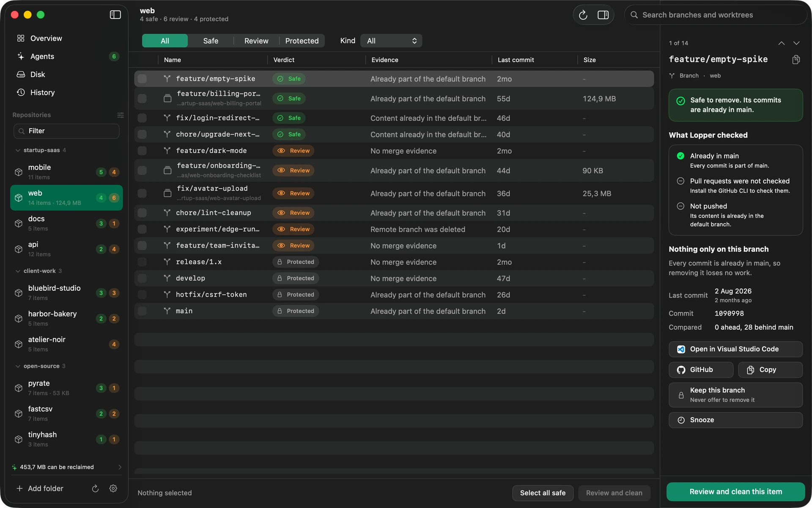Switch to the Protected filter tab
This screenshot has height=508, width=812.
tap(302, 41)
